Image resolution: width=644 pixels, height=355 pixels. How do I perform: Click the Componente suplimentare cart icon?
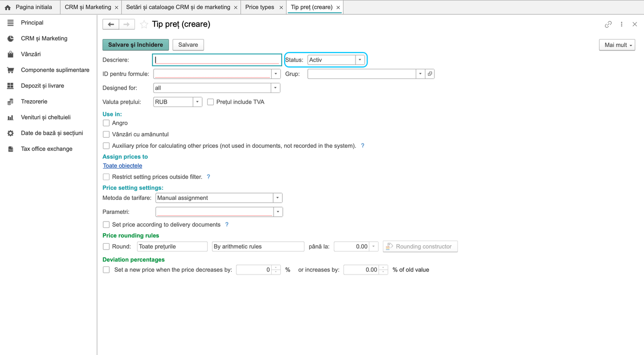10,70
